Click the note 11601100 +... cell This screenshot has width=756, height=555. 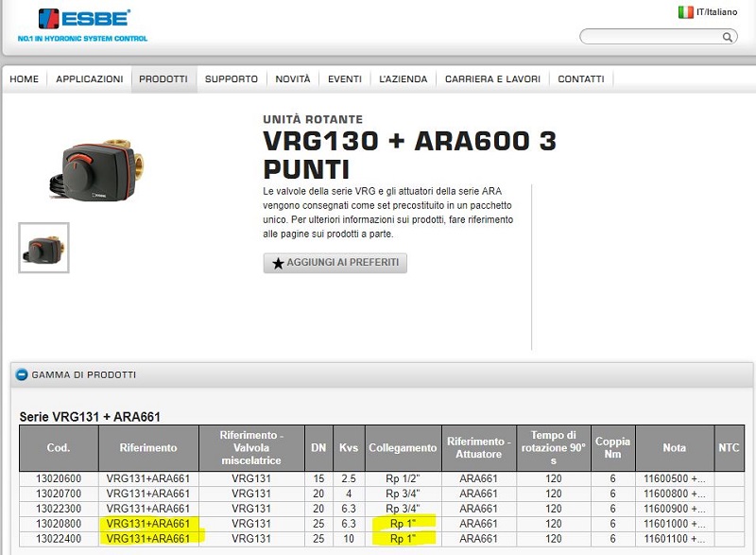click(675, 539)
